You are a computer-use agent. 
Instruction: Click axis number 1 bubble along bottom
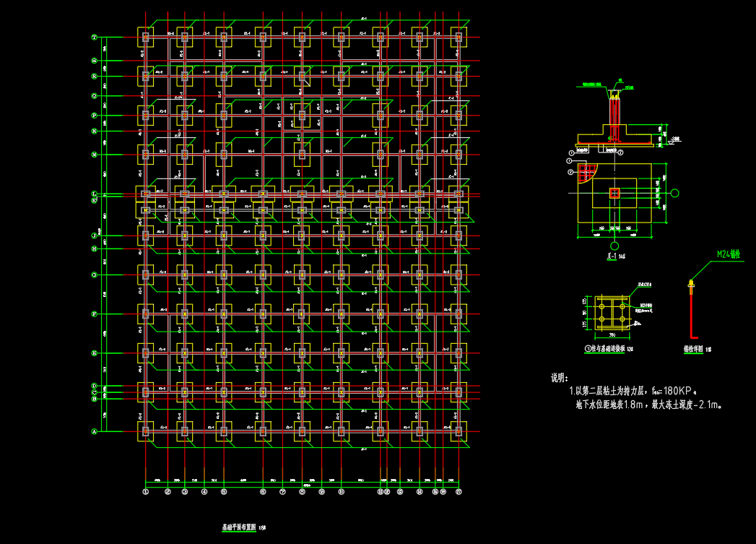(145, 492)
